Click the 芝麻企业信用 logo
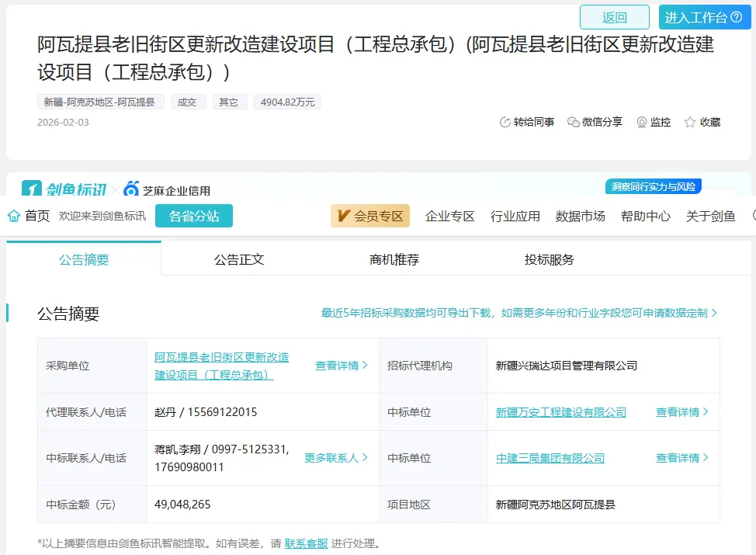This screenshot has width=756, height=555. click(x=168, y=190)
